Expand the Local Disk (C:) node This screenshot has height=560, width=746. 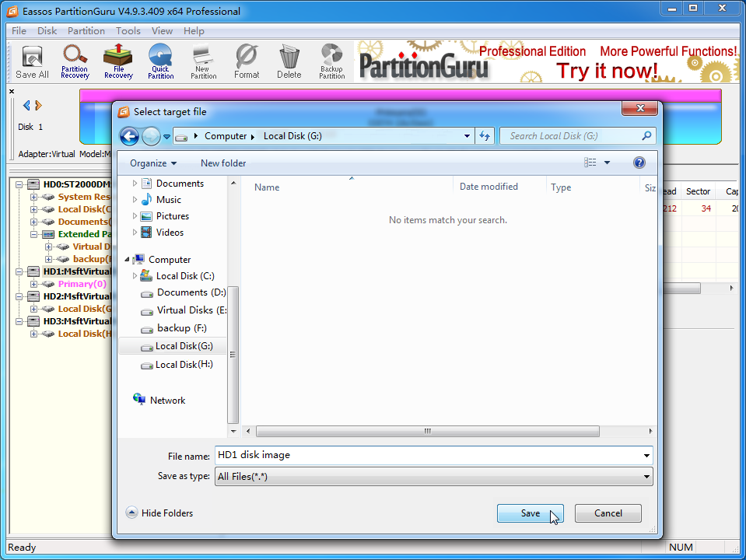pos(135,276)
